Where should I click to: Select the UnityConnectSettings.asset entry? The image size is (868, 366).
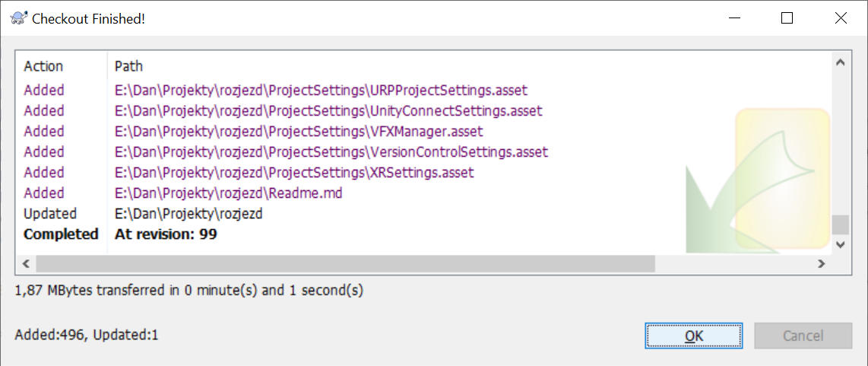point(328,110)
